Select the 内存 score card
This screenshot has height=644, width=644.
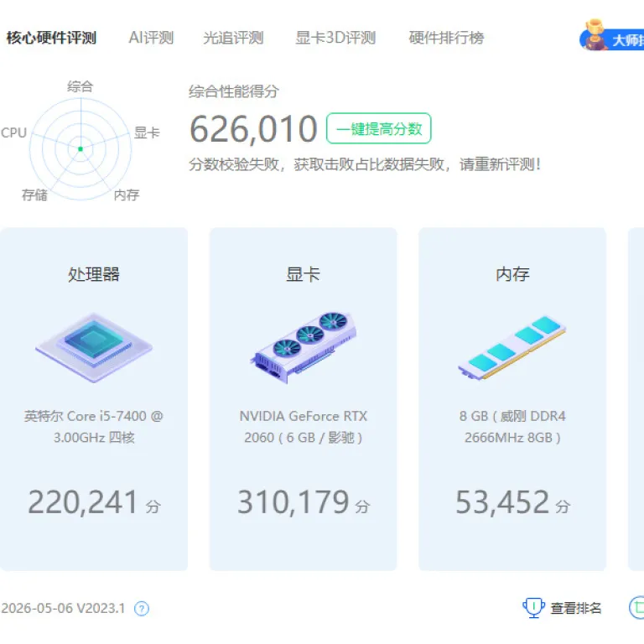coord(512,399)
